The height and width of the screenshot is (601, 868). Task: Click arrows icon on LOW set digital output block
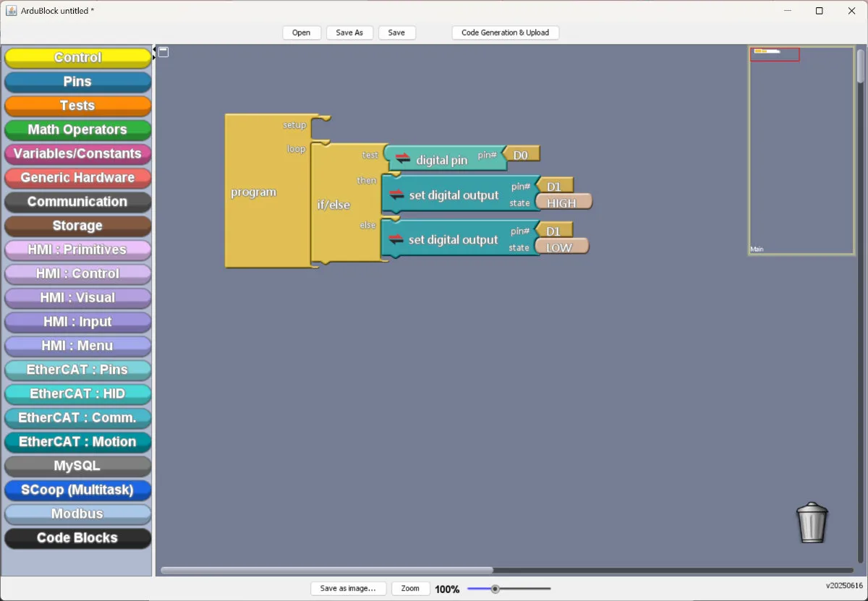396,239
